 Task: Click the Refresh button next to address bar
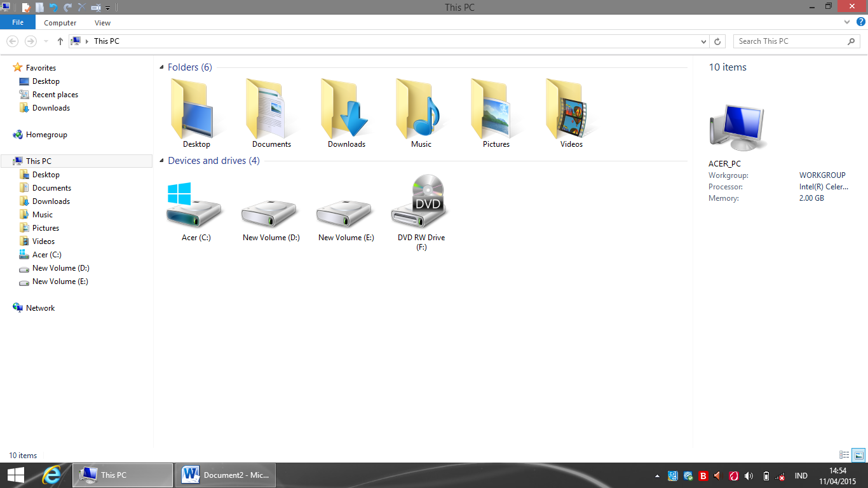coord(717,41)
